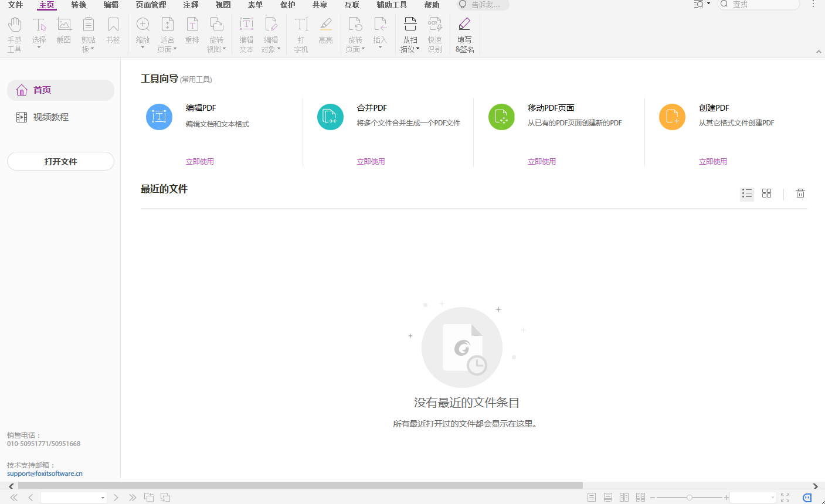This screenshot has width=825, height=504.
Task: Adjust the zoom slider in the status bar
Action: click(689, 496)
